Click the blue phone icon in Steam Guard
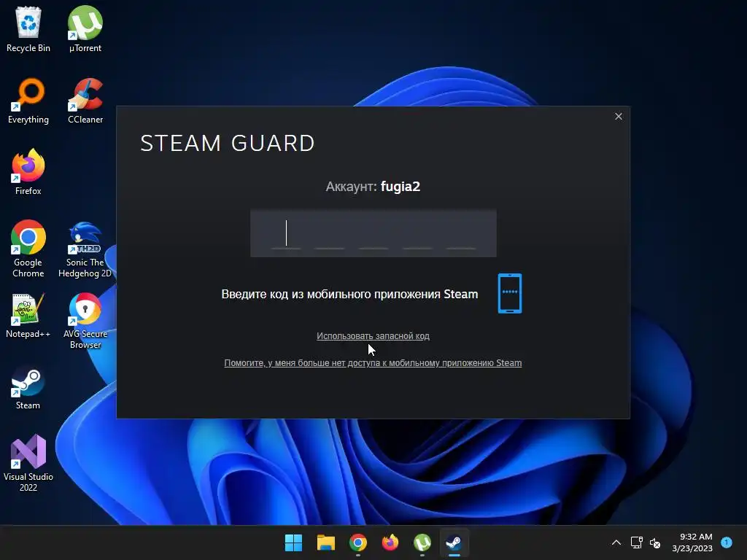Viewport: 747px width, 560px height. coord(510,293)
